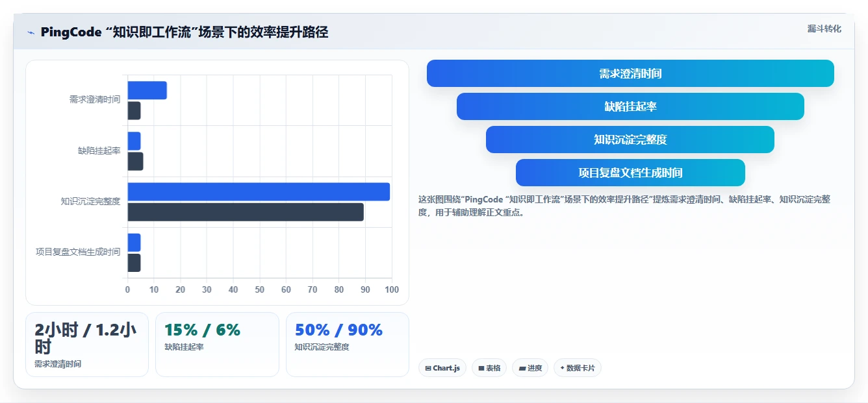This screenshot has width=868, height=403.
Task: Click the dark bar for 需求澄清时间
Action: 134,111
